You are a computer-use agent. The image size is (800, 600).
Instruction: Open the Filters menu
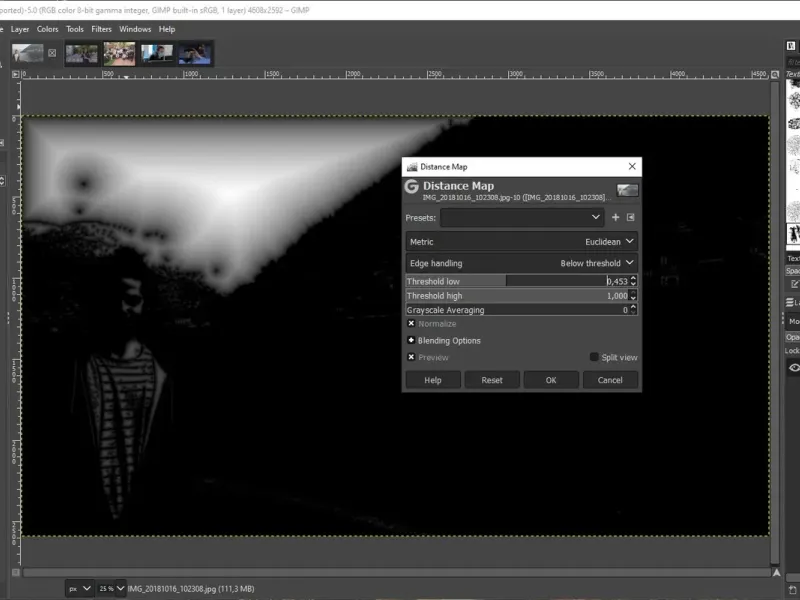[101, 29]
